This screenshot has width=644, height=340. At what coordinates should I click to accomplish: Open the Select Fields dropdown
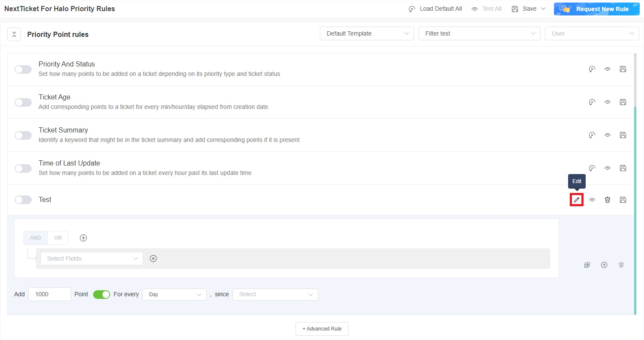coord(92,259)
